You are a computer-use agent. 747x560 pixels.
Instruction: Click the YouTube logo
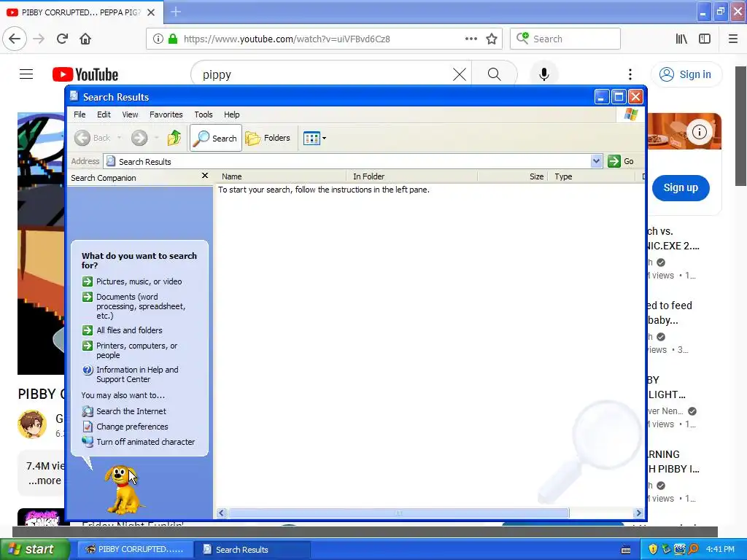point(85,74)
